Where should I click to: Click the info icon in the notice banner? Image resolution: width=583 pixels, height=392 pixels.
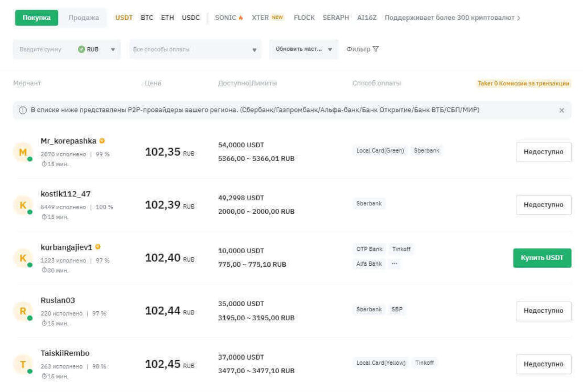(x=23, y=110)
